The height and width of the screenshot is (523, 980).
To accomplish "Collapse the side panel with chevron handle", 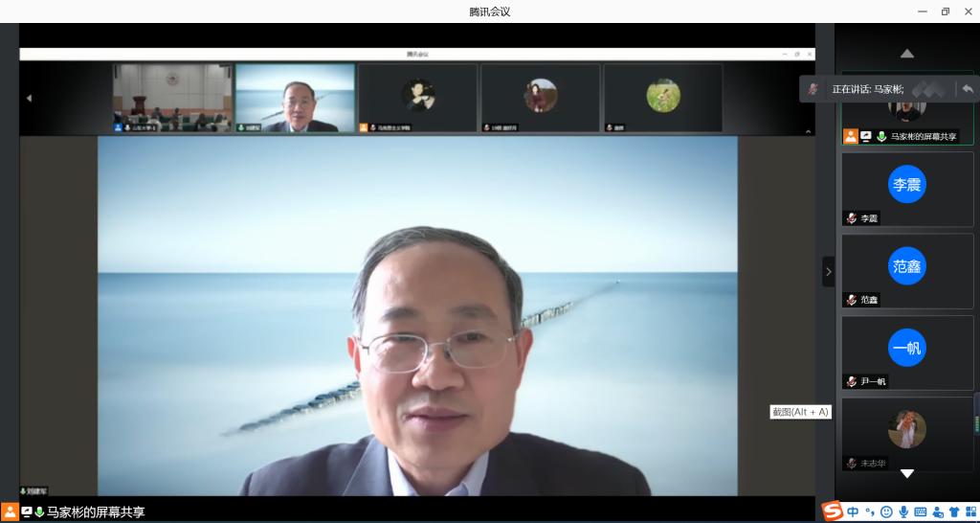I will click(x=828, y=271).
